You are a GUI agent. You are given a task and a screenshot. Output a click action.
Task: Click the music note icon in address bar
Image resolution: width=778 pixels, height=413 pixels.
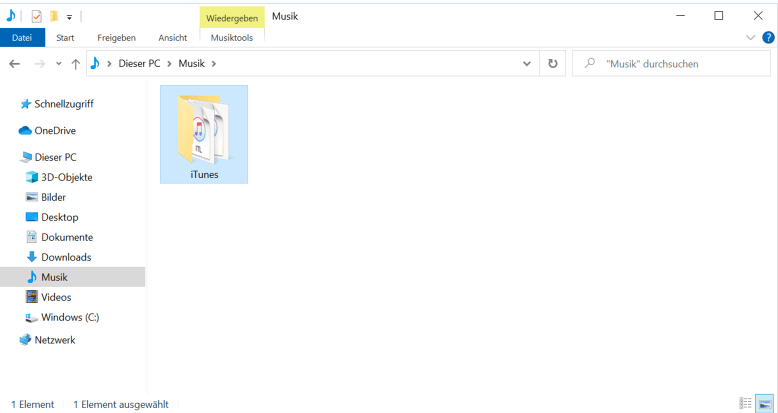pyautogui.click(x=95, y=63)
